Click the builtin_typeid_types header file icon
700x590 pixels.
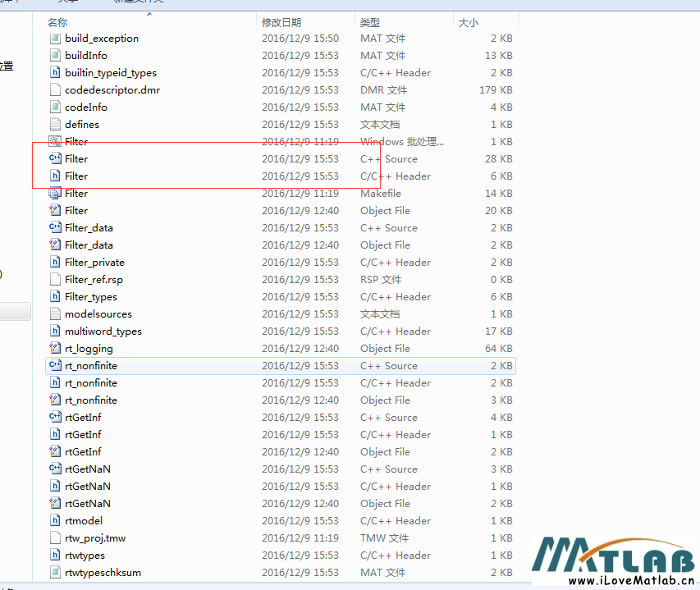55,73
